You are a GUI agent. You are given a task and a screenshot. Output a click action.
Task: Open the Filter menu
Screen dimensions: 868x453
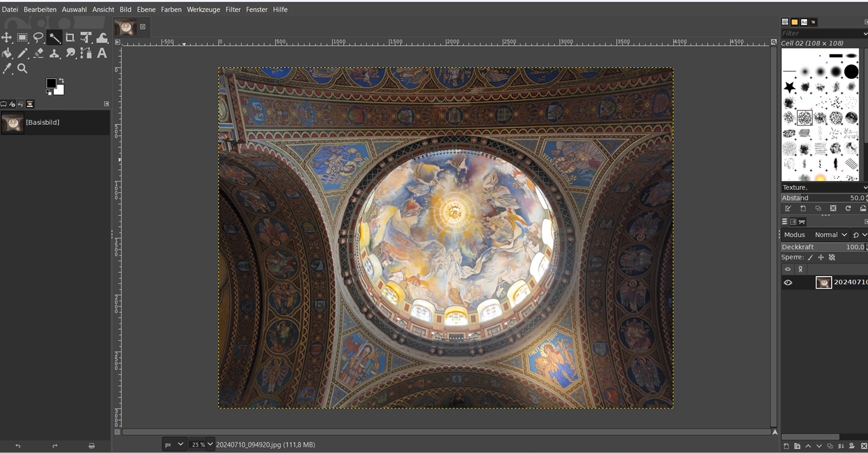pyautogui.click(x=233, y=9)
